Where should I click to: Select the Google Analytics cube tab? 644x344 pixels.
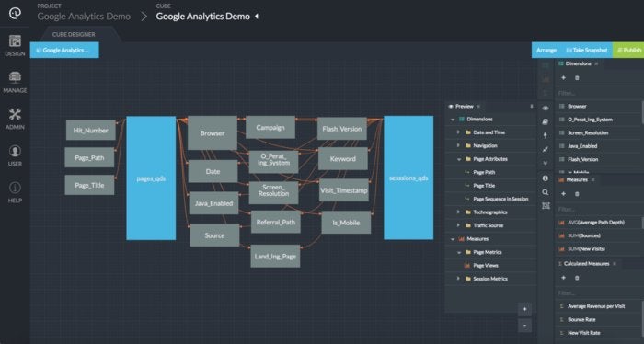64,50
